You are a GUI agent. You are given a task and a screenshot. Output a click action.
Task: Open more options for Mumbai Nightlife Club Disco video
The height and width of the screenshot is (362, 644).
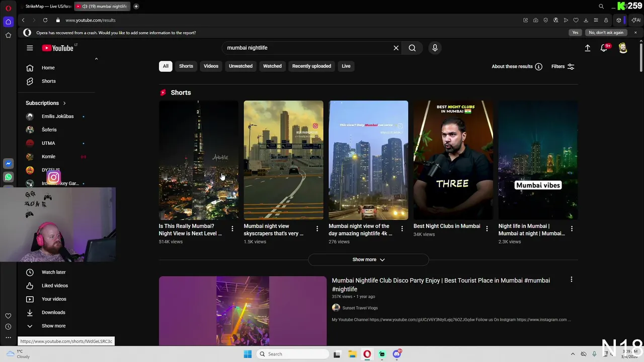click(x=571, y=280)
